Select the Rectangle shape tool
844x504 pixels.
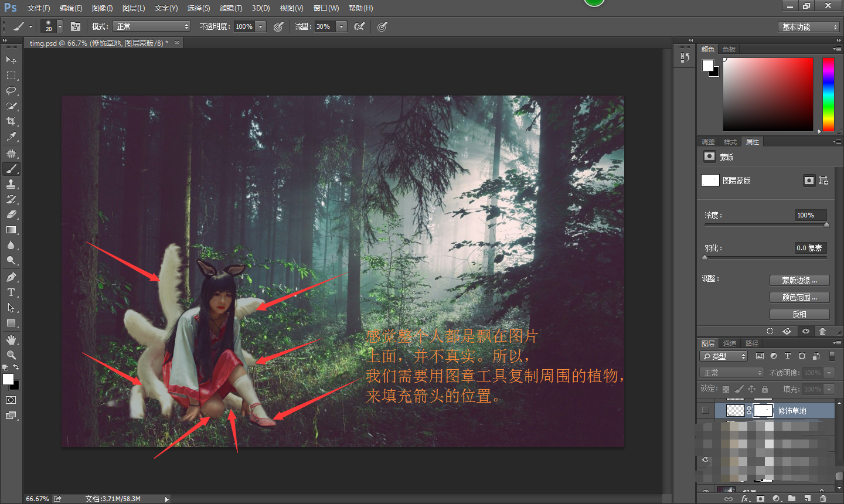pyautogui.click(x=11, y=323)
